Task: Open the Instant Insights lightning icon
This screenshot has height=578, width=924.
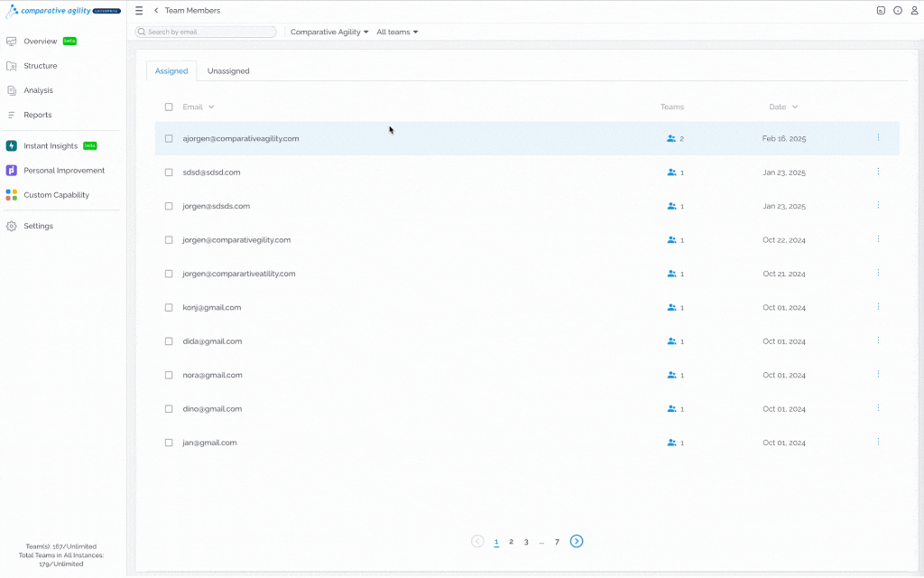Action: click(11, 145)
